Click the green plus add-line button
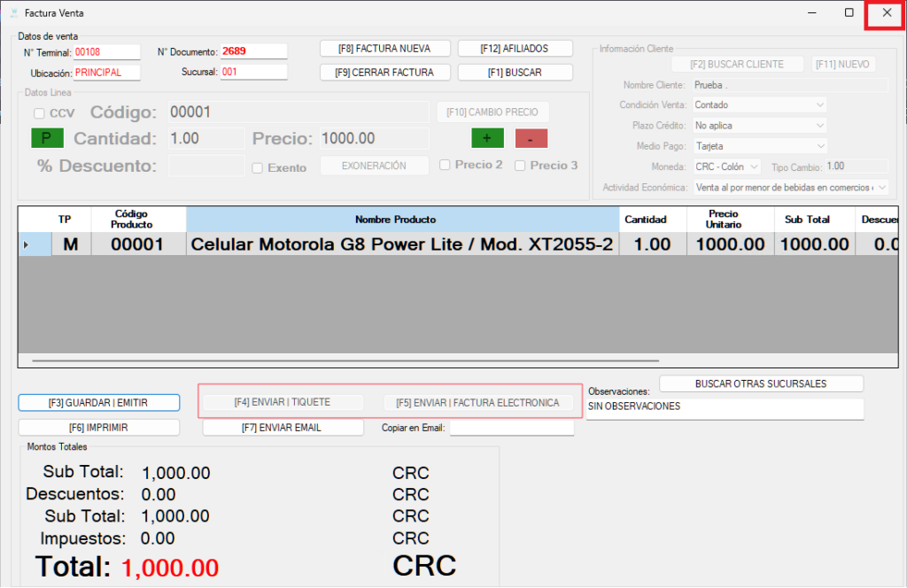Screen dimensions: 907x588 486,138
